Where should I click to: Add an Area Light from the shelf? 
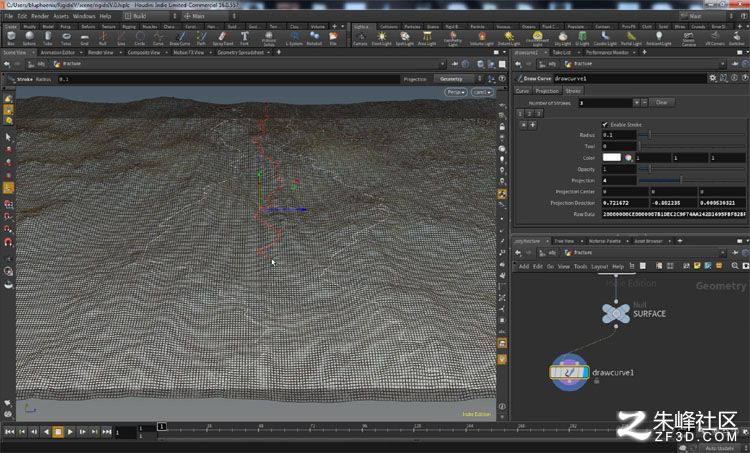(427, 38)
